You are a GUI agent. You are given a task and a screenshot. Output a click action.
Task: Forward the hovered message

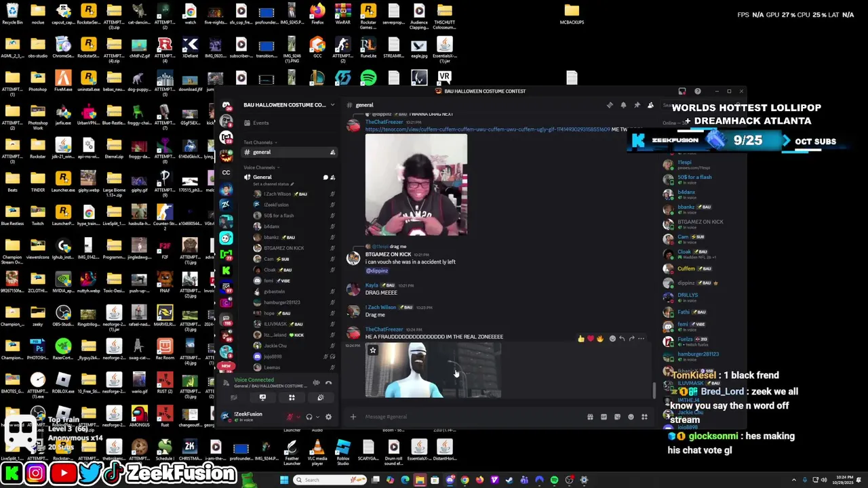click(x=631, y=338)
